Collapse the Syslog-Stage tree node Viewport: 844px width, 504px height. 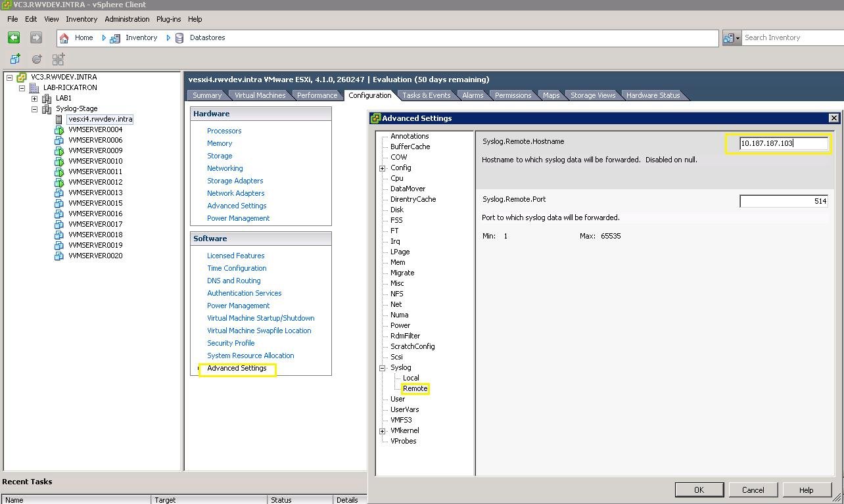[34, 109]
